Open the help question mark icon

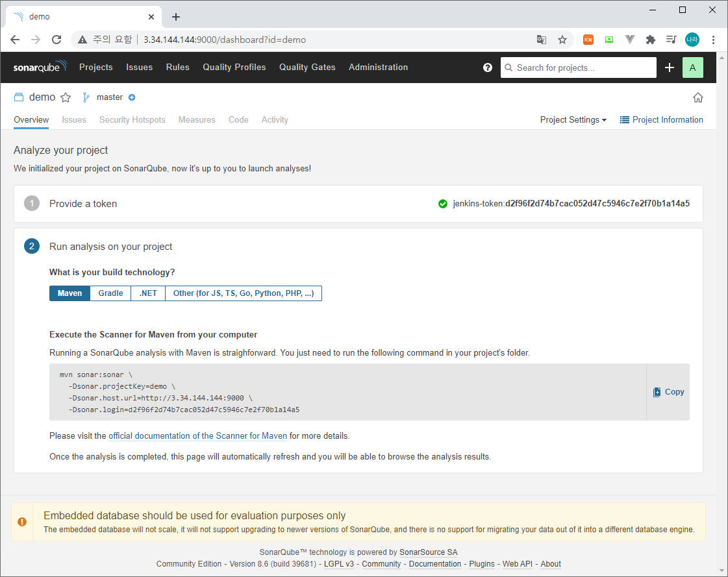pyautogui.click(x=487, y=68)
